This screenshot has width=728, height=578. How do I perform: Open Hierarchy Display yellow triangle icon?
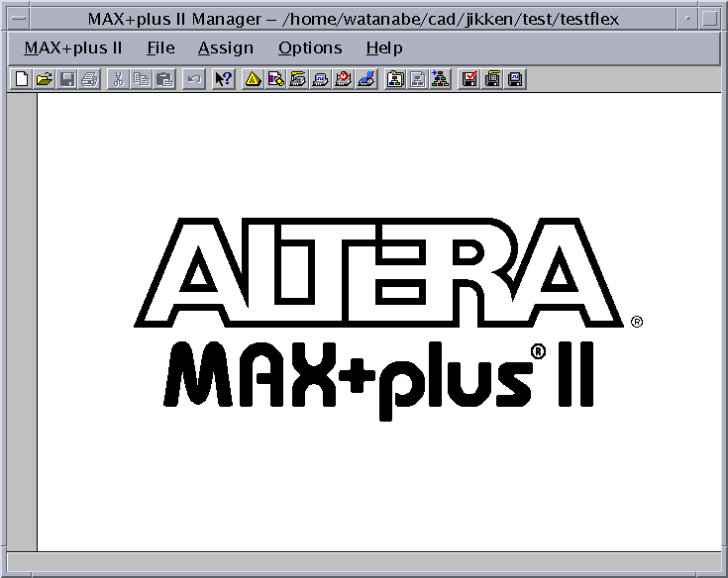click(x=253, y=79)
